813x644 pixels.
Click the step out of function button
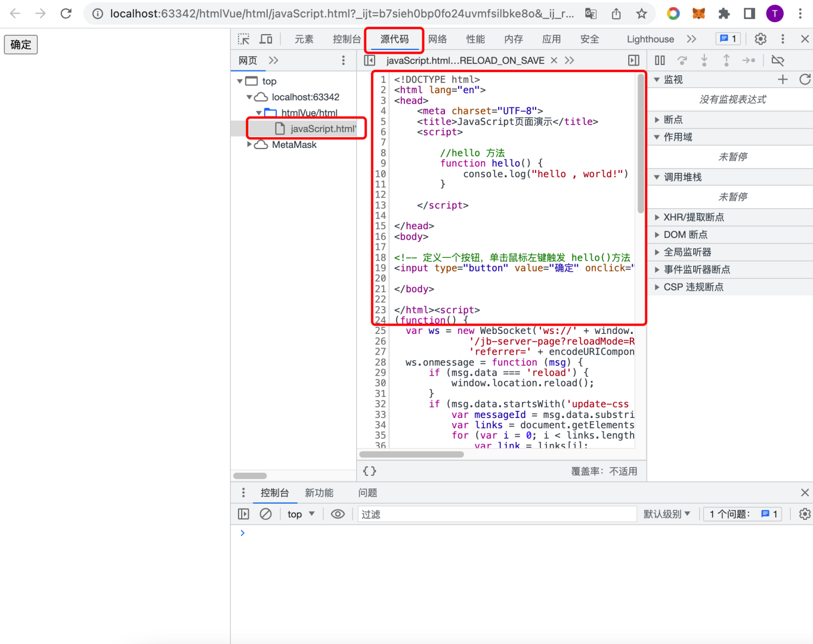tap(726, 60)
